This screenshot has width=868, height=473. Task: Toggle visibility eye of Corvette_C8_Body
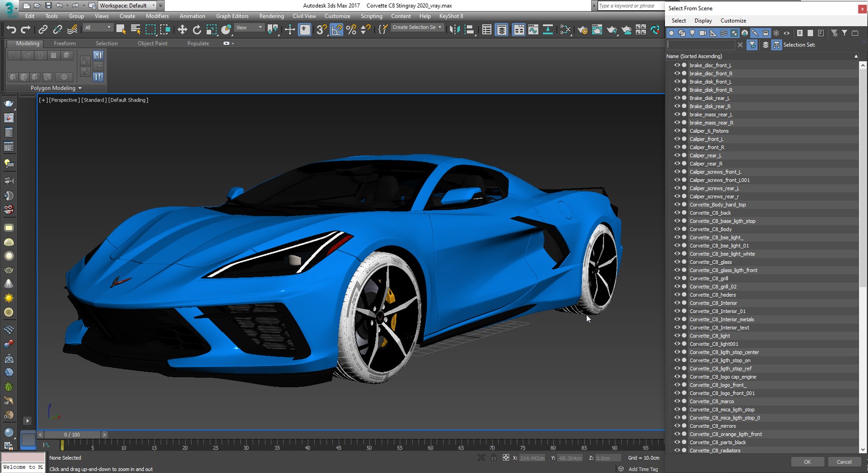coord(677,229)
